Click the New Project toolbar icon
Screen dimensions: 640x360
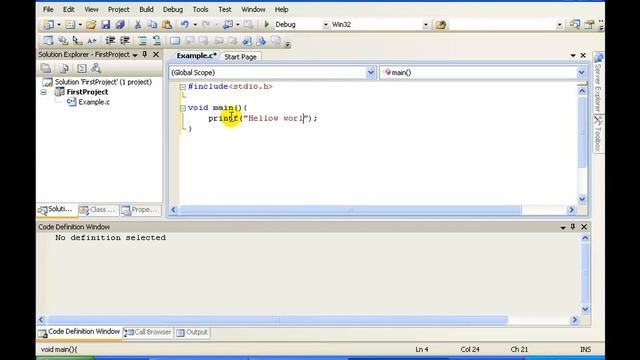[48, 24]
